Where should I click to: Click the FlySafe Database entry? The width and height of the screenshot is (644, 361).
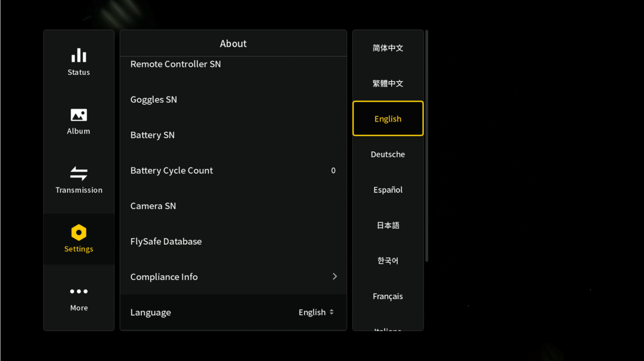pyautogui.click(x=233, y=241)
